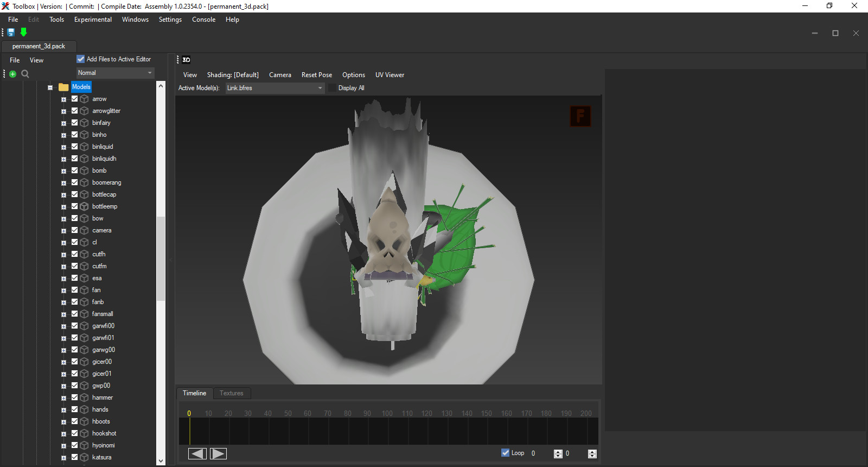Click the tree panel vertical scrollbar thumb
Screen dimensions: 868x467
(x=161, y=258)
